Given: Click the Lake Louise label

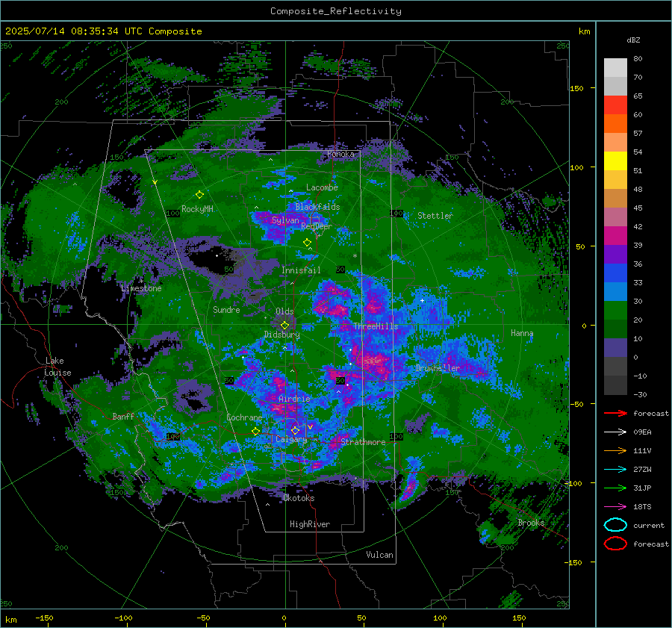Looking at the screenshot, I should [x=57, y=367].
